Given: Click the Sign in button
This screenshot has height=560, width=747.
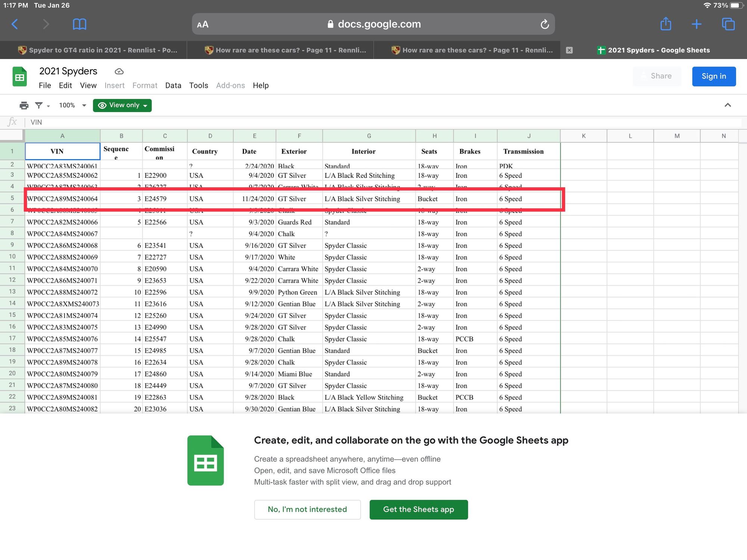Looking at the screenshot, I should [713, 76].
